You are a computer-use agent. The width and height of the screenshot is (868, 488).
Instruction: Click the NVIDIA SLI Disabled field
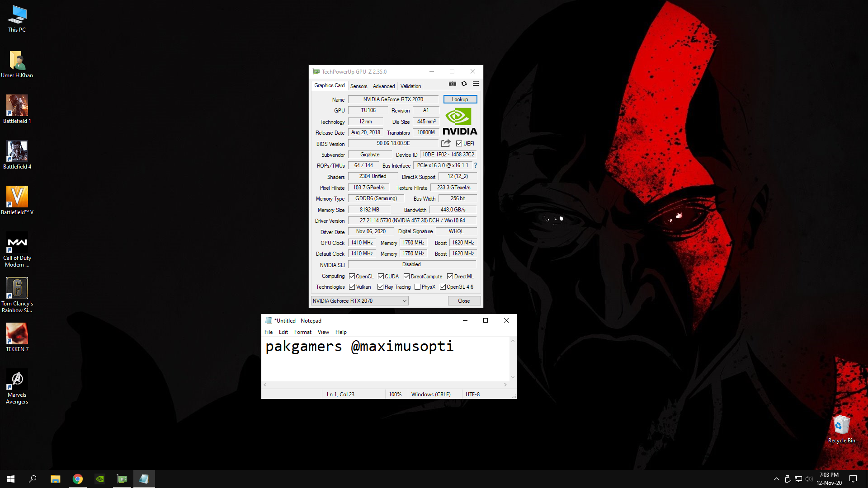point(412,264)
